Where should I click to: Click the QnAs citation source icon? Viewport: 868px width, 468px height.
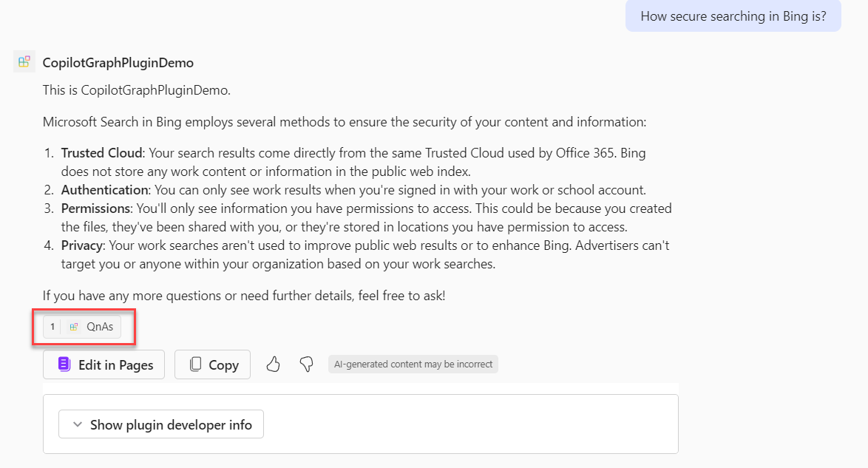click(74, 327)
